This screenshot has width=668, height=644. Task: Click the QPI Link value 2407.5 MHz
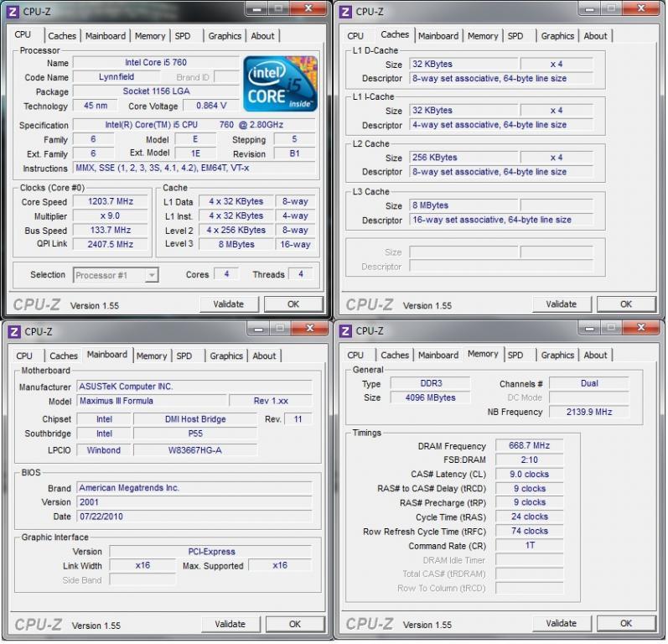111,245
